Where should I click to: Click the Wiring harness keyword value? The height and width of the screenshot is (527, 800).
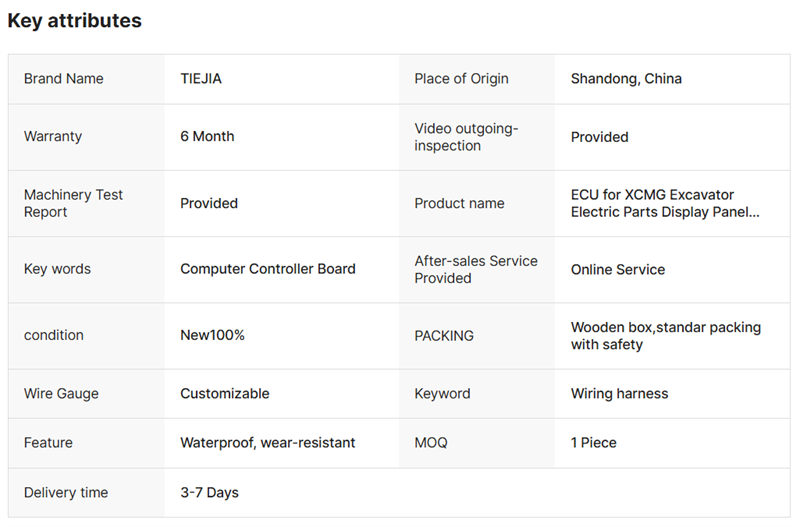(x=619, y=393)
